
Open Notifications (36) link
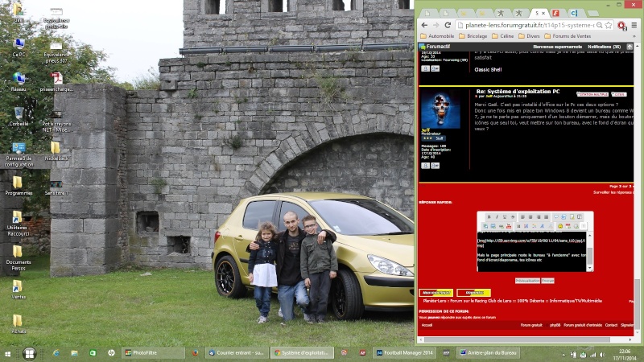point(605,47)
